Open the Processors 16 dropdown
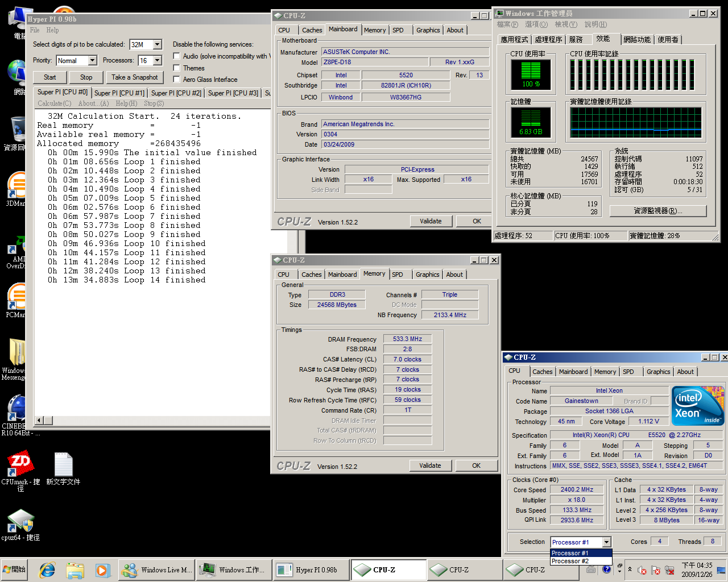The width and height of the screenshot is (728, 582). [158, 60]
